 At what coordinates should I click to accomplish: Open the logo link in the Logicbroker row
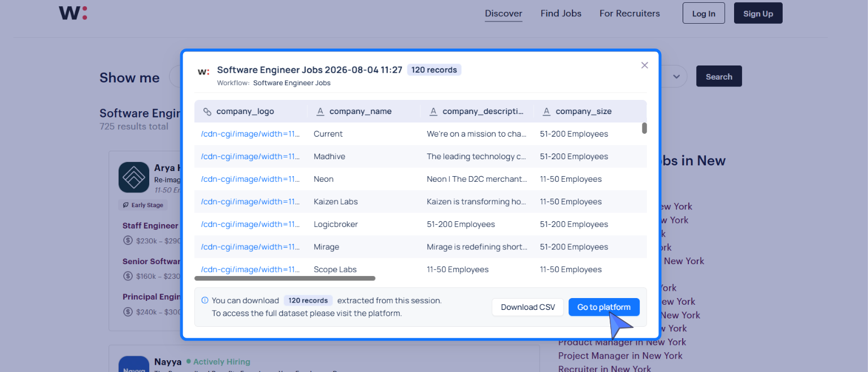pos(250,224)
